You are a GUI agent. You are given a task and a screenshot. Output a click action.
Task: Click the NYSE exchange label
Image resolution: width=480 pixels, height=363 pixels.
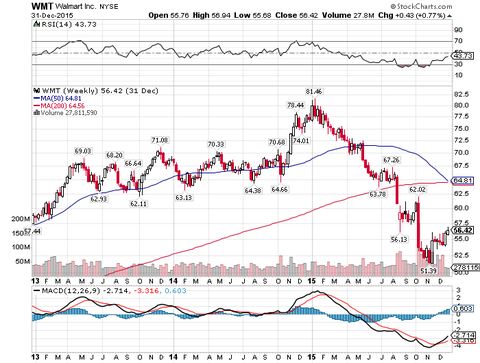click(x=109, y=7)
